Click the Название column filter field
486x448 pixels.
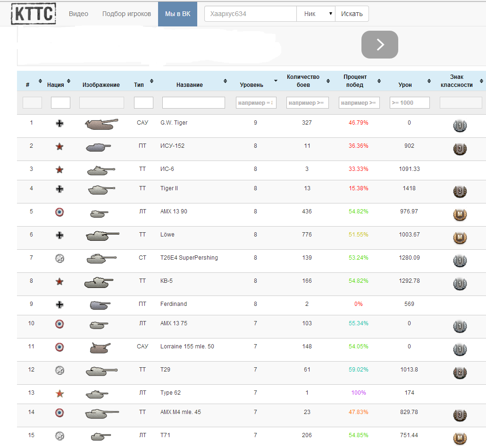pyautogui.click(x=193, y=102)
